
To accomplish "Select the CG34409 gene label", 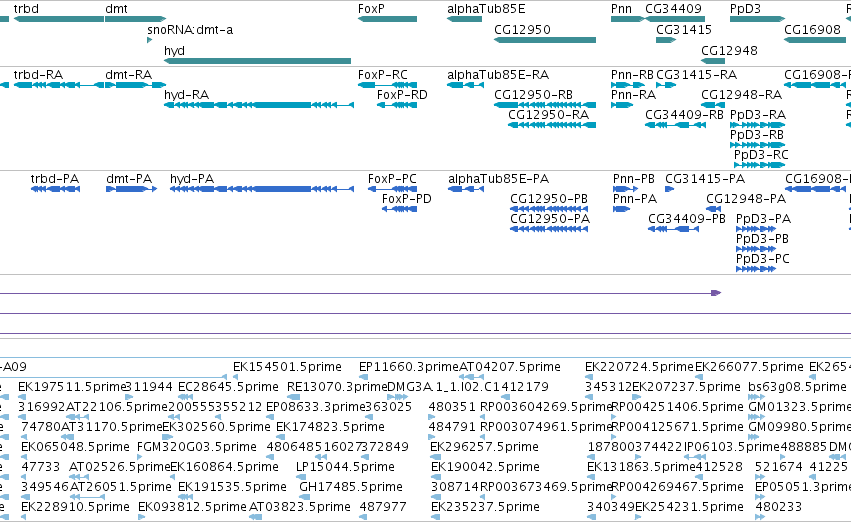I will point(674,9).
